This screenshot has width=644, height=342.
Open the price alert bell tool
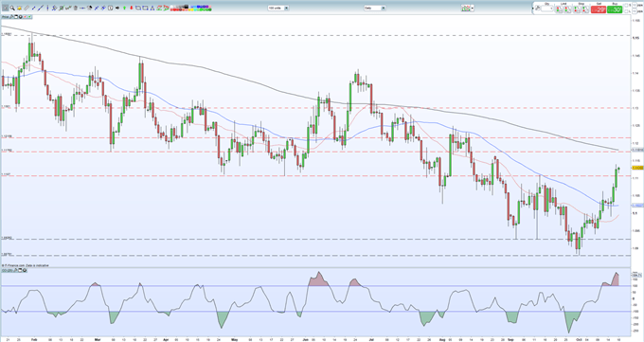[19, 9]
